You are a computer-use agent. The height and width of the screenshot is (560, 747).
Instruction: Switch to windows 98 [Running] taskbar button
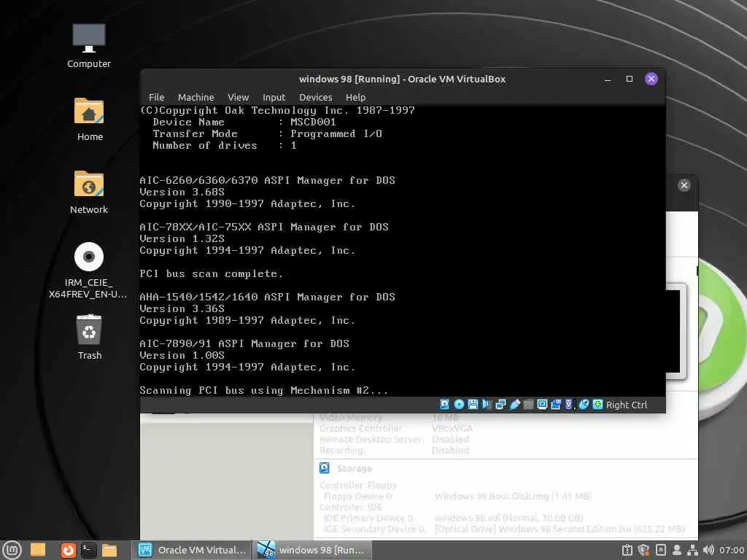(x=311, y=550)
